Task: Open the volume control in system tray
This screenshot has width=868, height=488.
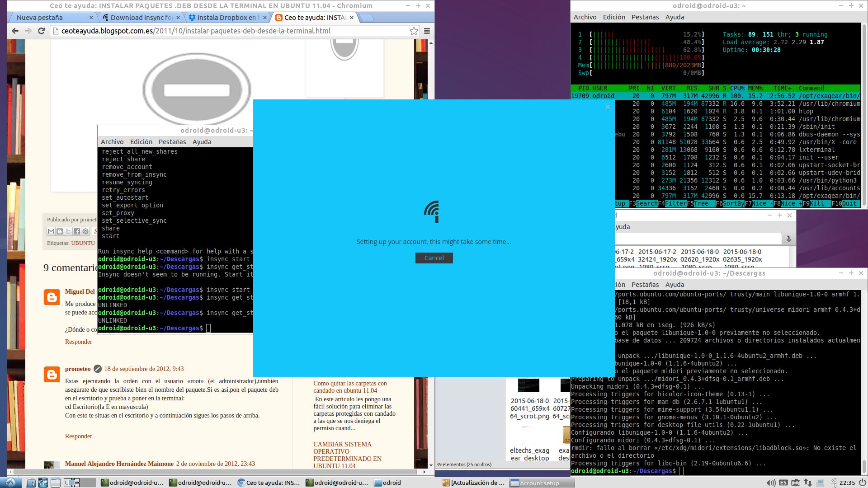Action: 770,483
